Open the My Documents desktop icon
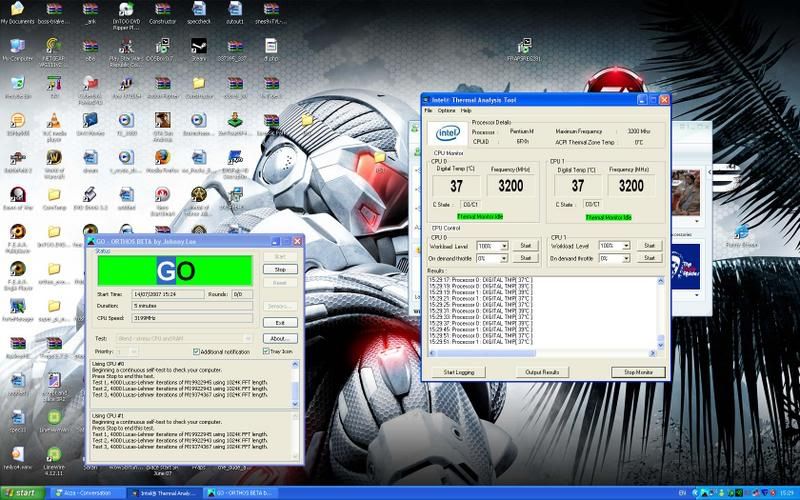800x500 pixels. click(17, 9)
